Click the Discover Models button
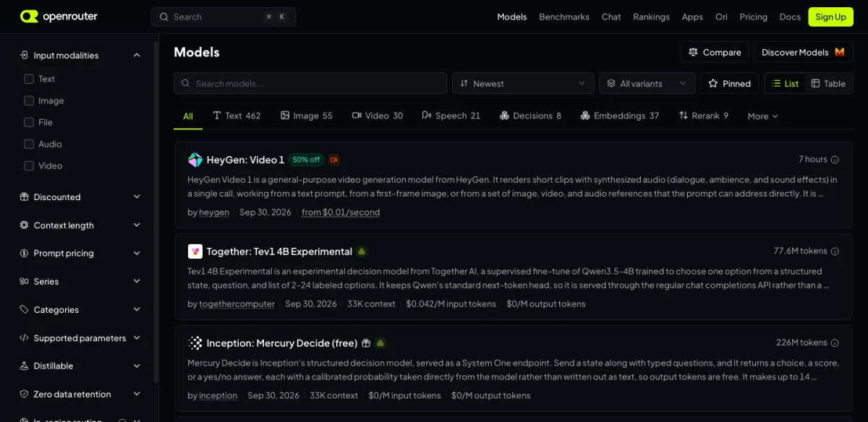 (804, 52)
